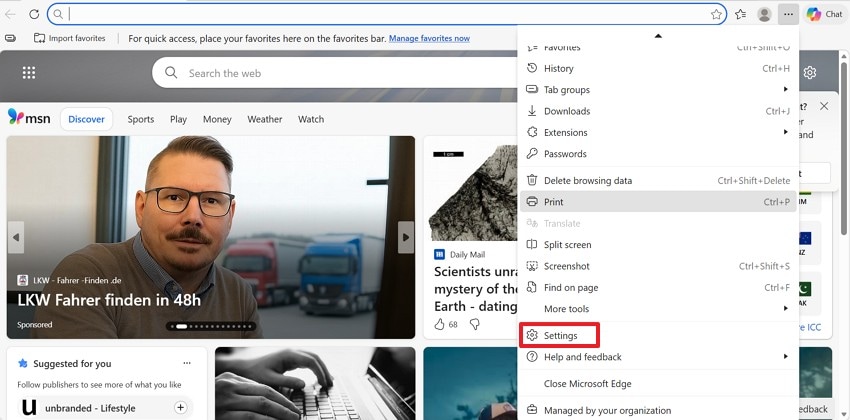Click the magnifier icon in MSN search
Viewport: 850px width, 420px height.
pos(171,73)
